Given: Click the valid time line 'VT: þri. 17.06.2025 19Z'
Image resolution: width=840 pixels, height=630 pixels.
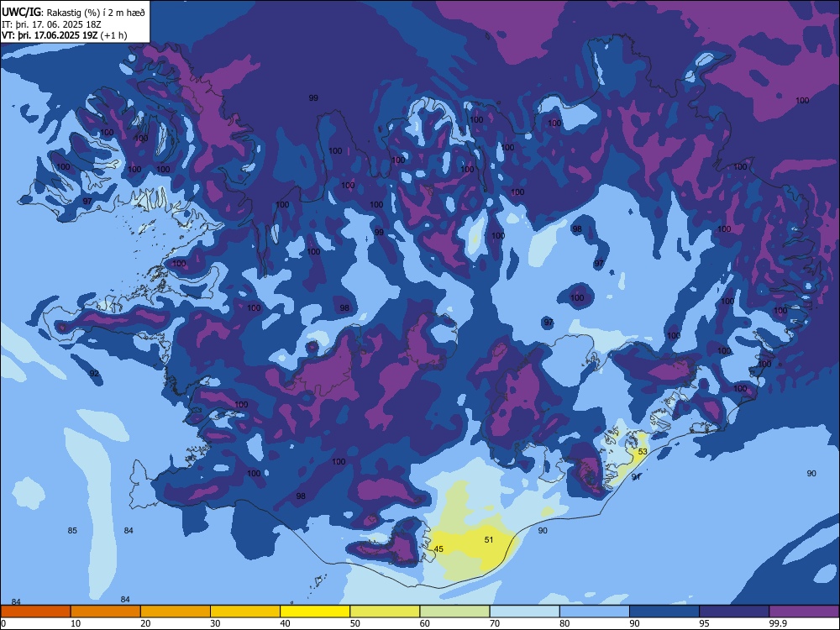Looking at the screenshot, I should pos(50,35).
